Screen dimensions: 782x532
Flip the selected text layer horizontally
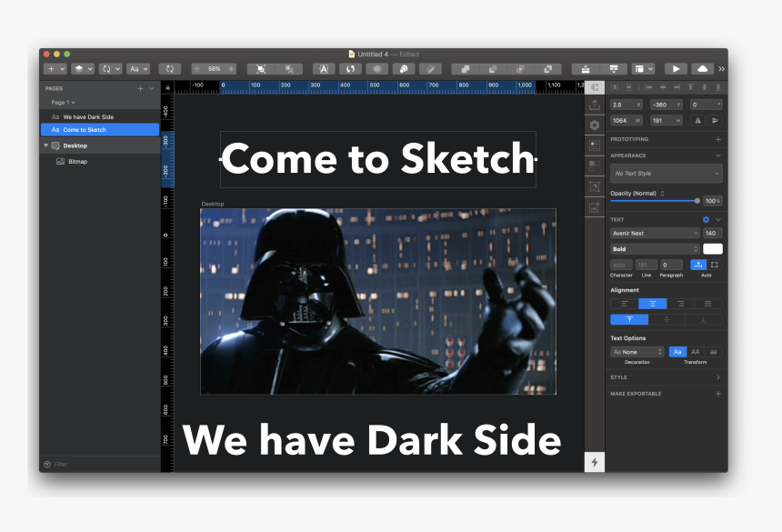coord(698,120)
